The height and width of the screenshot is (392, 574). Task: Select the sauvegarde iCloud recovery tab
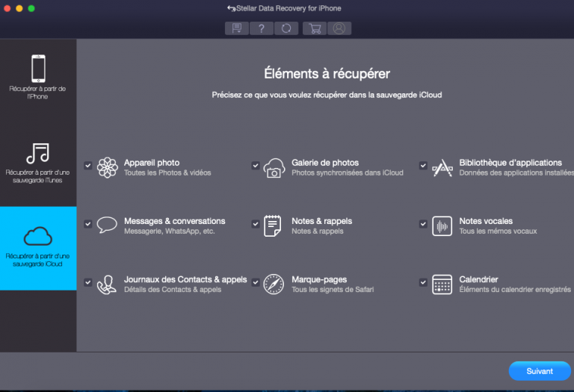38,248
